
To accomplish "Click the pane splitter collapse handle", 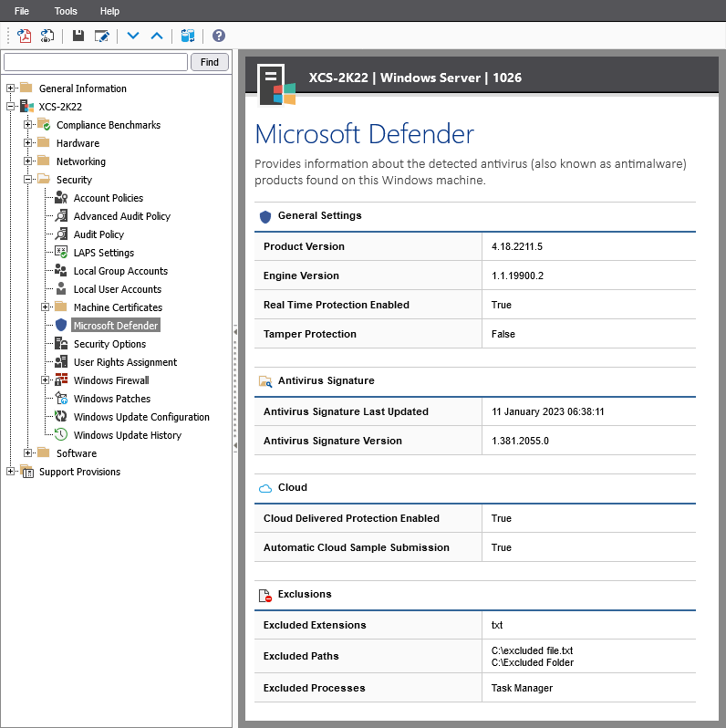I will (x=235, y=389).
